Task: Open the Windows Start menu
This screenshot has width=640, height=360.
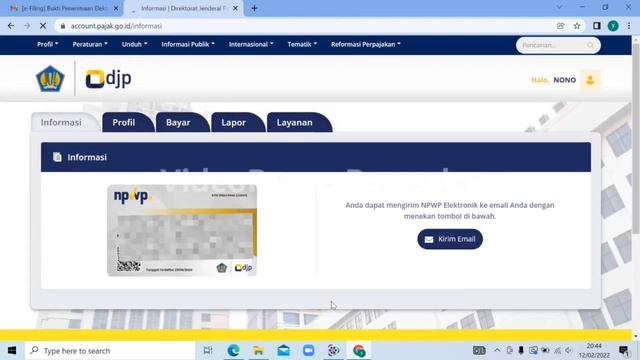Action: click(12, 351)
